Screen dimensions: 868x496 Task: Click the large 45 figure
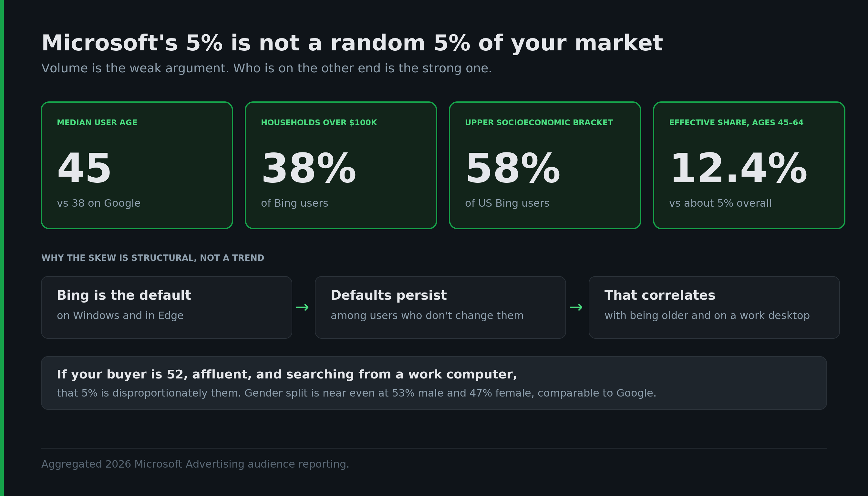coord(84,169)
